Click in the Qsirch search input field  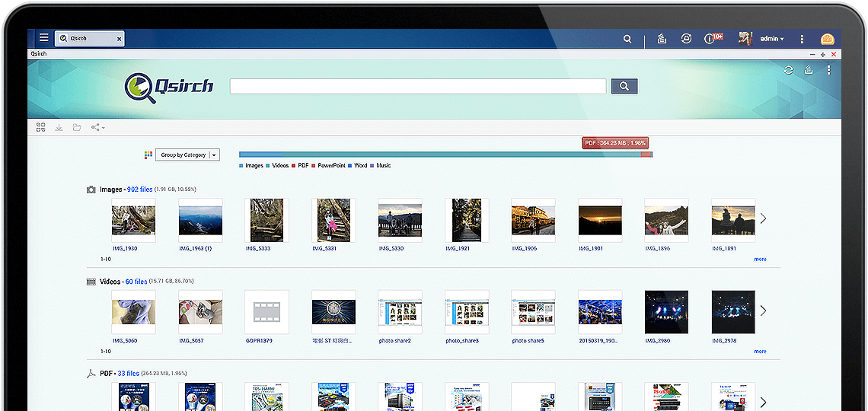point(417,86)
